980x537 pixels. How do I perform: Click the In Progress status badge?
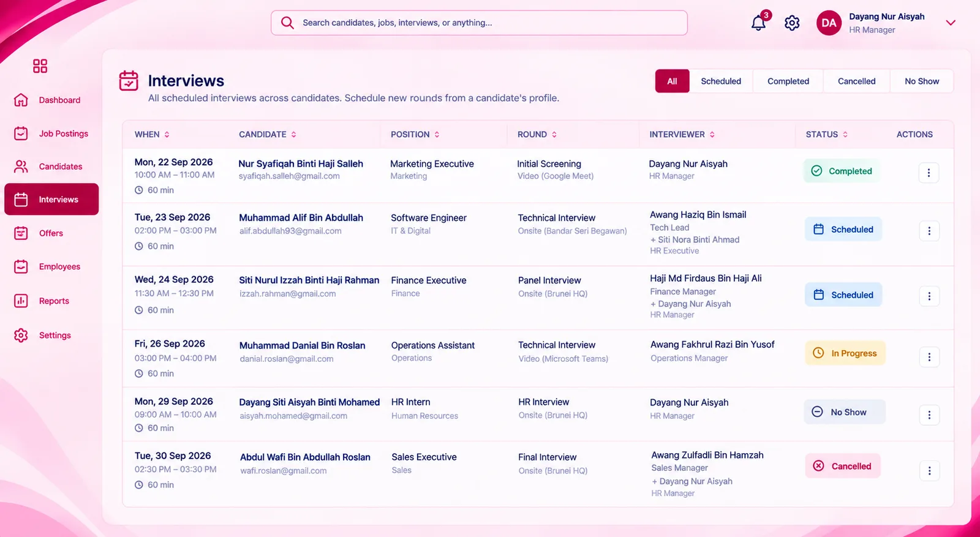point(845,353)
